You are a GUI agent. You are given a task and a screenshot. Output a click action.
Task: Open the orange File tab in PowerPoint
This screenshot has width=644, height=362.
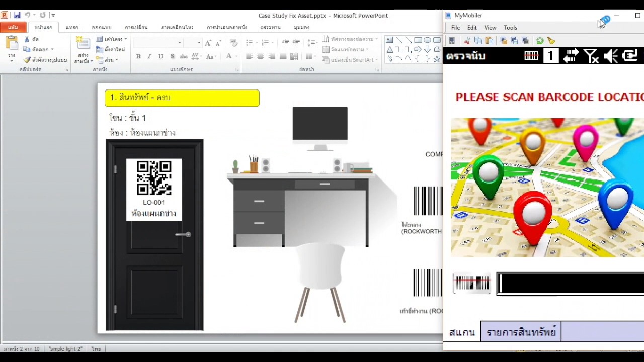(13, 27)
